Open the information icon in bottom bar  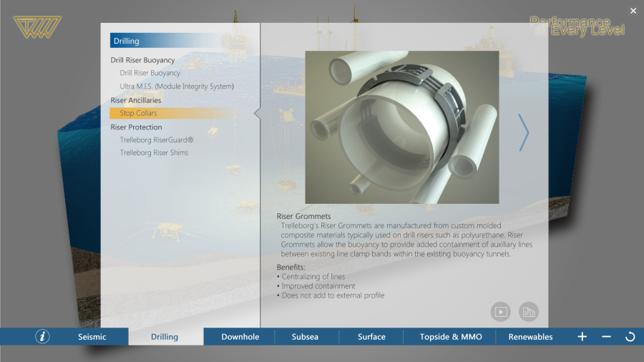pos(42,336)
